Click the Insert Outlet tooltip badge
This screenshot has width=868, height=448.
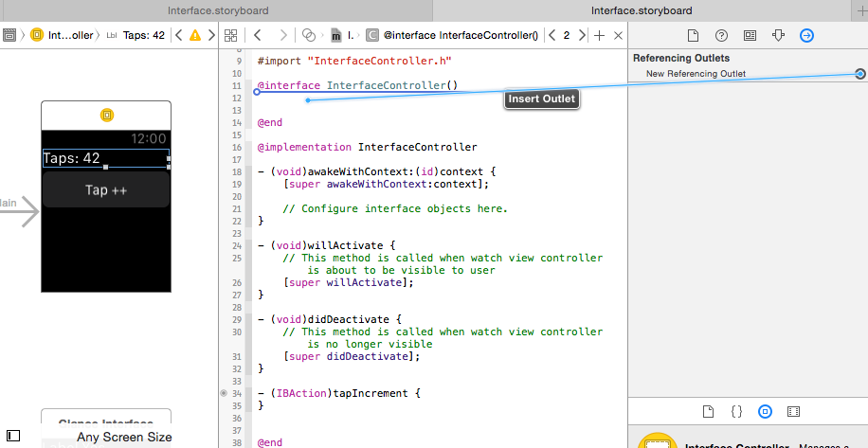click(541, 99)
